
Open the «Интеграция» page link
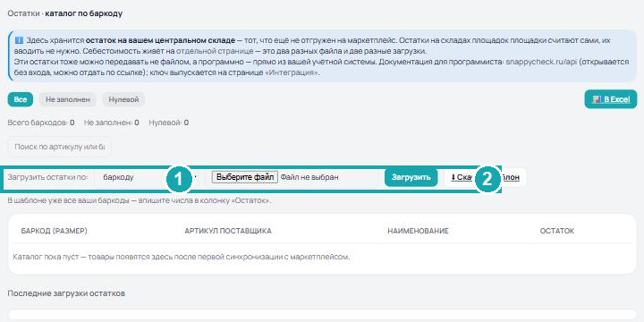point(292,73)
